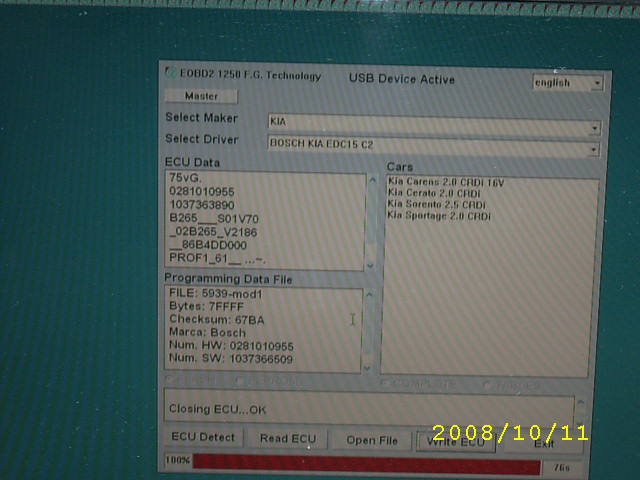640x480 pixels.
Task: Click 'Bytes: 7FFFF' line
Action: [x=206, y=307]
